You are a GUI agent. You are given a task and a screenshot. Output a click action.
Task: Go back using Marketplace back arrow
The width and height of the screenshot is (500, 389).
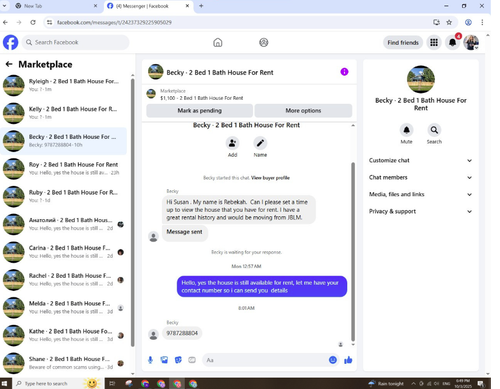pos(9,64)
